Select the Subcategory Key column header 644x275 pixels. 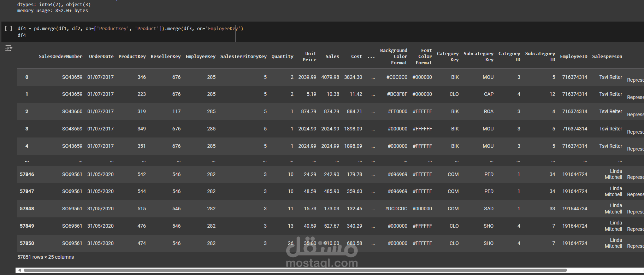(x=478, y=57)
